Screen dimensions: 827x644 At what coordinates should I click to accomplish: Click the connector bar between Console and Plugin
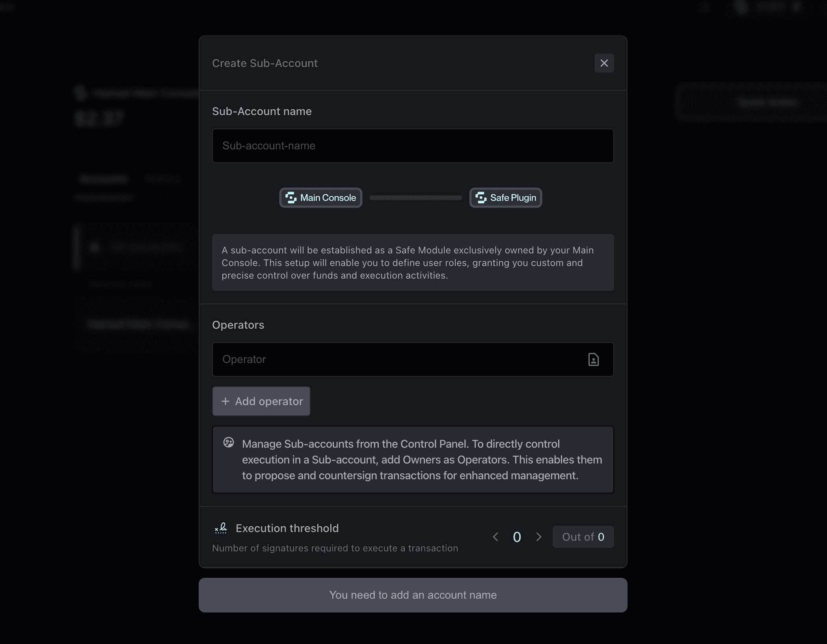point(415,198)
